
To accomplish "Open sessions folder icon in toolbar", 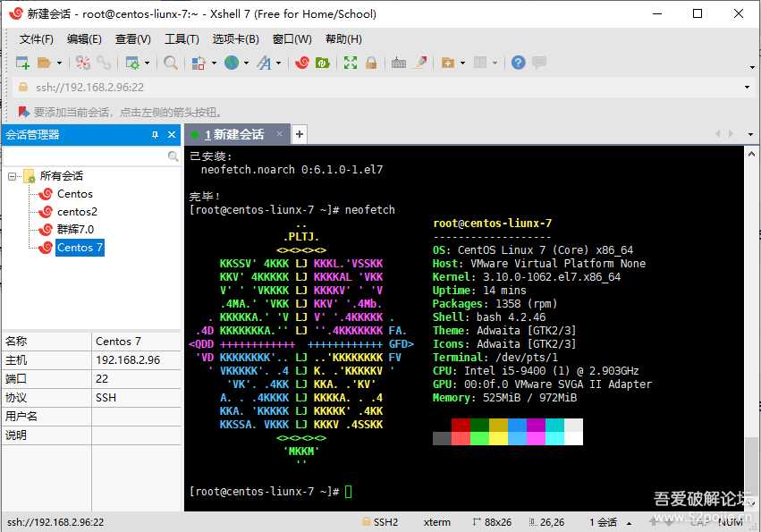I will tap(44, 63).
